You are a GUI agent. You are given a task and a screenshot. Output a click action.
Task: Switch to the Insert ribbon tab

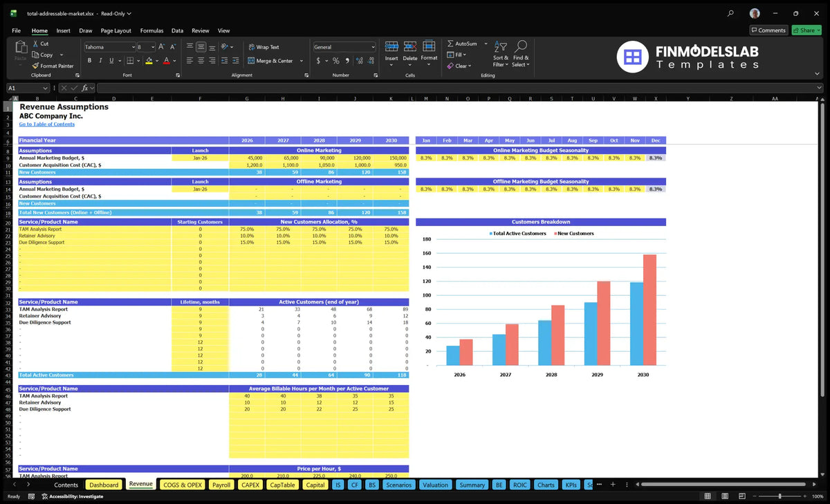63,30
